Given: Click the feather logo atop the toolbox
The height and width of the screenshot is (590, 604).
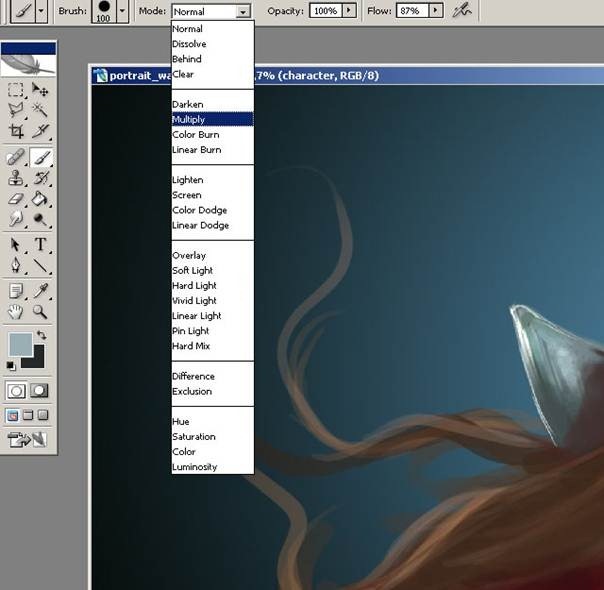Looking at the screenshot, I should click(28, 64).
